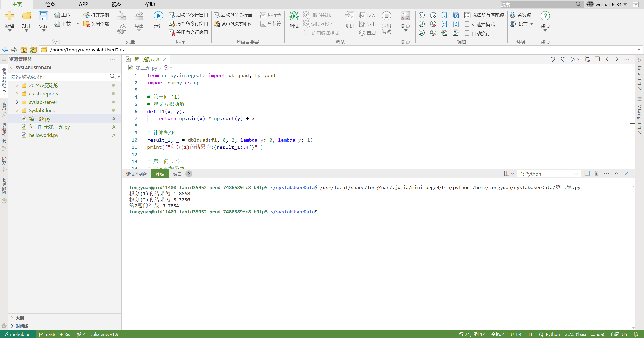The image size is (644, 338).
Task: Click the undo icon in editor toolbar
Action: [553, 59]
